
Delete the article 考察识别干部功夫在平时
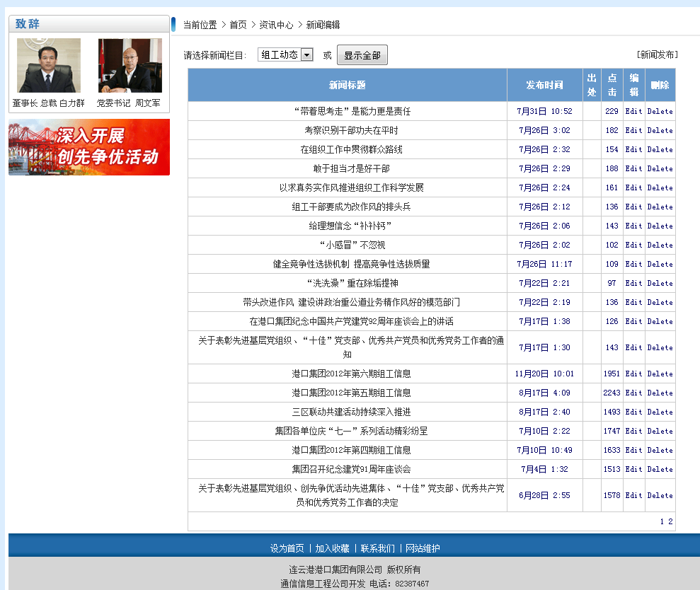660,130
